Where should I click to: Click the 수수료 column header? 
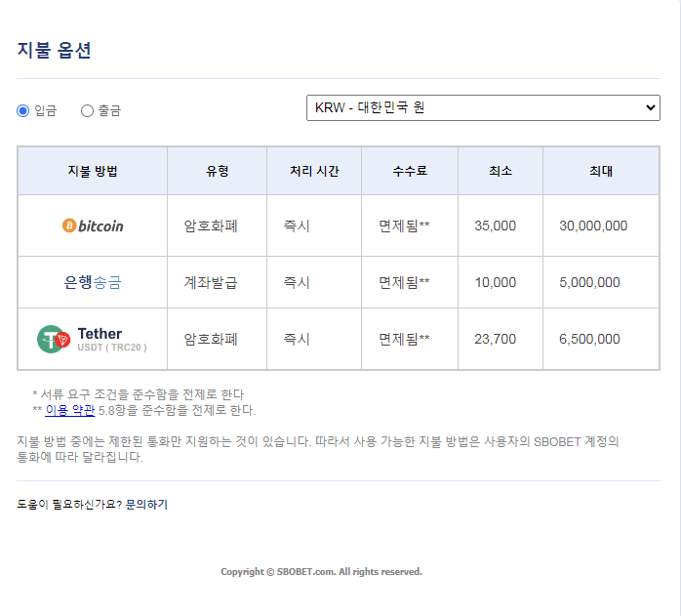point(410,171)
